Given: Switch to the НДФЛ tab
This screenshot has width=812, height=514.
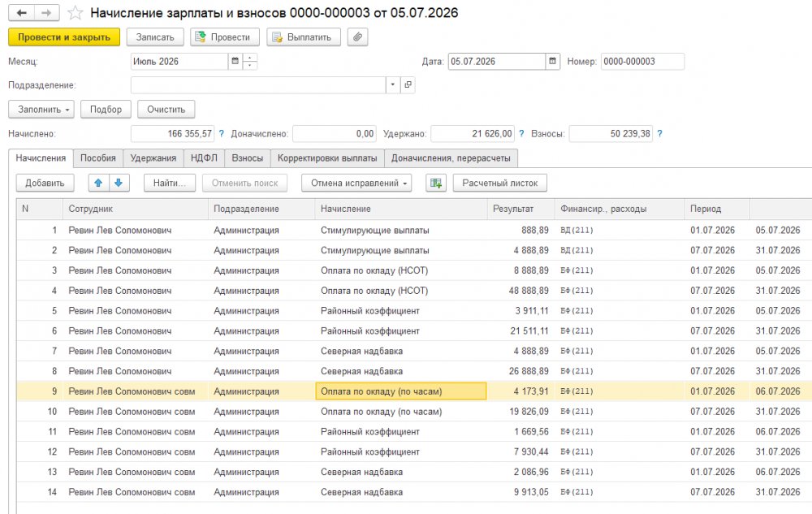Looking at the screenshot, I should pos(204,158).
